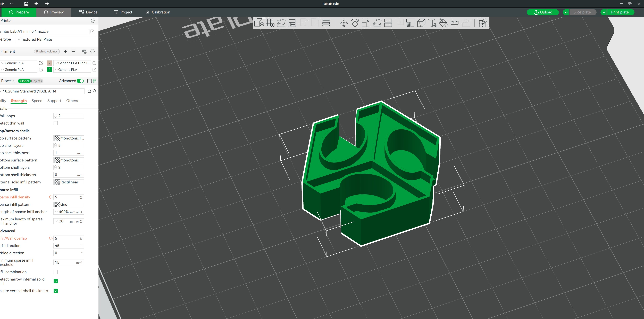Click the AMS filament sync icon
The image size is (644, 319).
84,51
